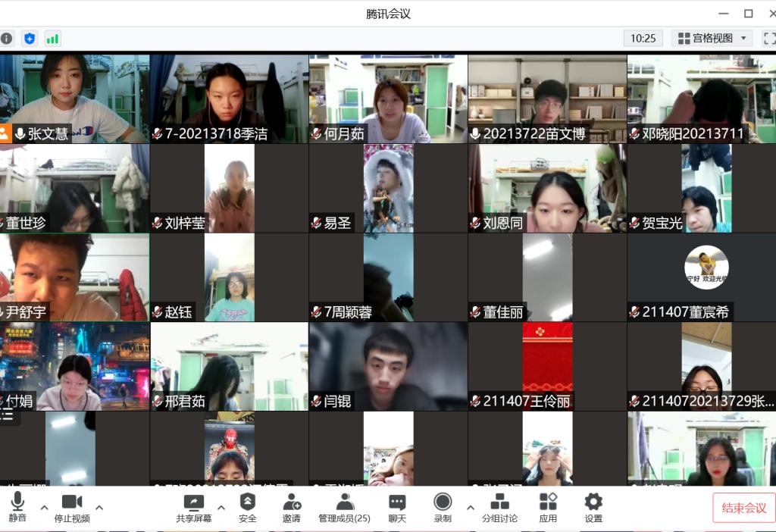Screen dimensions: 776x532
Task: Enter fullscreen mode via the top-right icon
Action: pyautogui.click(x=768, y=38)
